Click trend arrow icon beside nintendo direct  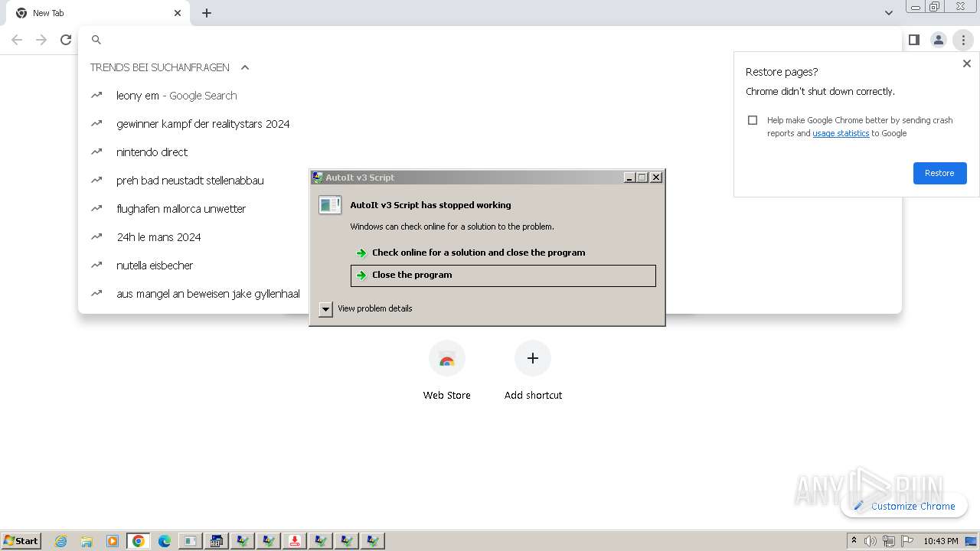[x=96, y=152]
